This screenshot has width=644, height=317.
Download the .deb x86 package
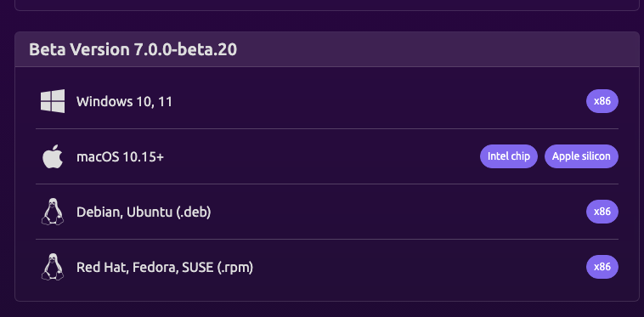[602, 212]
